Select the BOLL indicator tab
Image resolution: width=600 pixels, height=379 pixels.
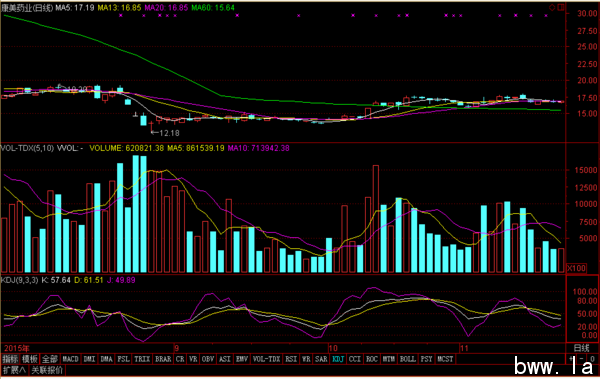[408, 359]
